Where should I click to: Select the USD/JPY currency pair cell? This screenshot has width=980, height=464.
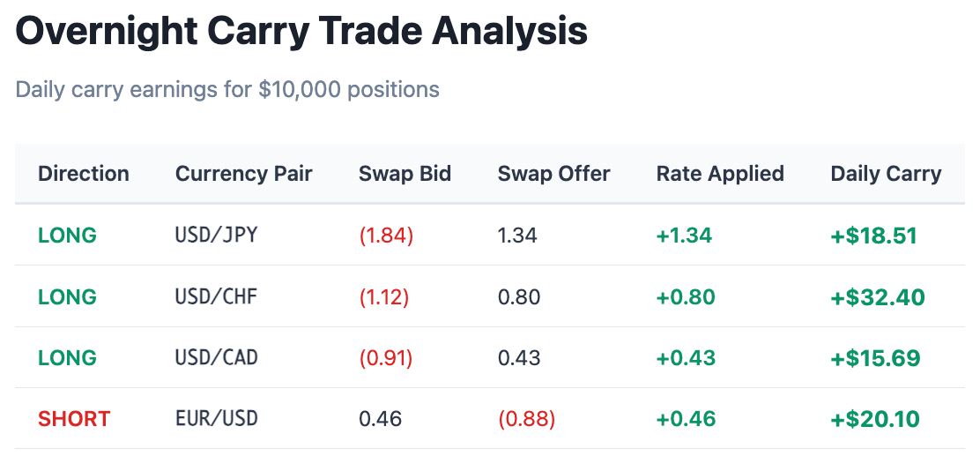click(216, 236)
